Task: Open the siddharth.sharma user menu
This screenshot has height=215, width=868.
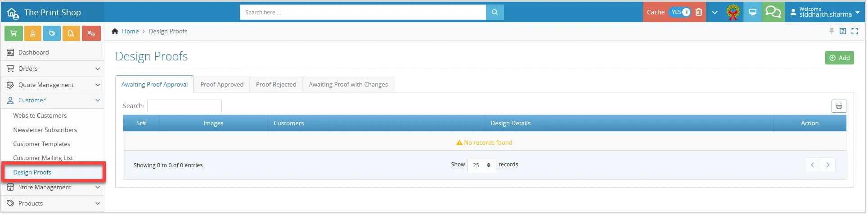Action: pos(825,12)
